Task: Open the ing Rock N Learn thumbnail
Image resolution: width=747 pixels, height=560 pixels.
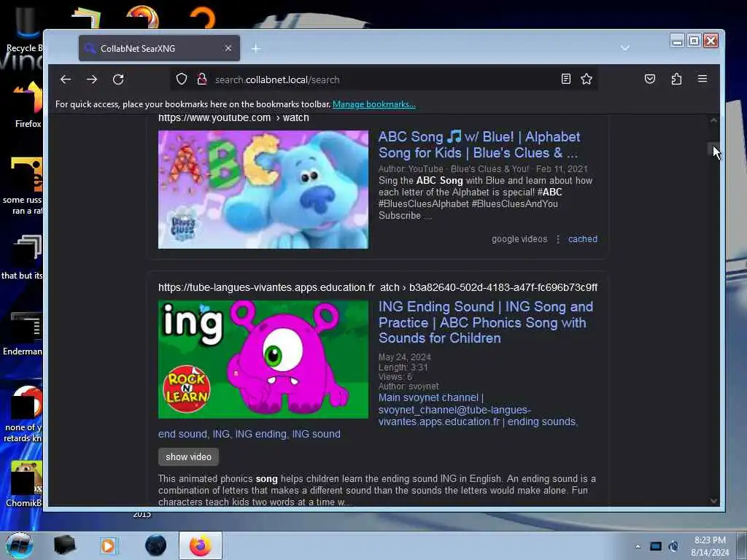Action: 263,359
